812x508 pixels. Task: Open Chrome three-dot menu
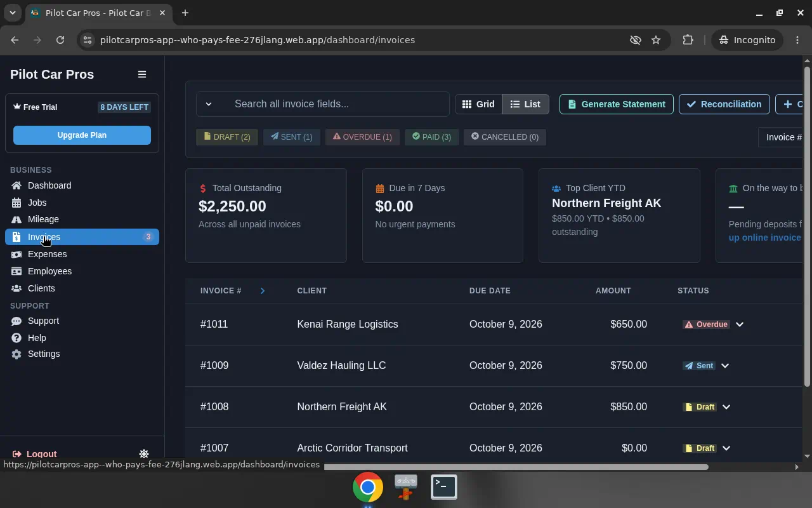pyautogui.click(x=797, y=40)
